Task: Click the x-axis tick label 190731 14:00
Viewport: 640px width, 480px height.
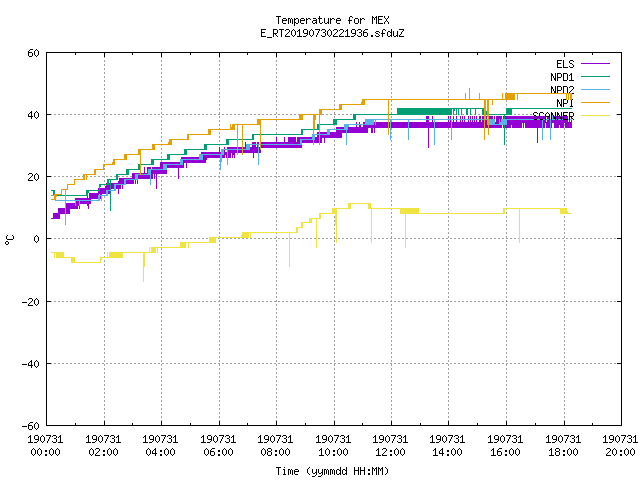Action: (x=448, y=446)
